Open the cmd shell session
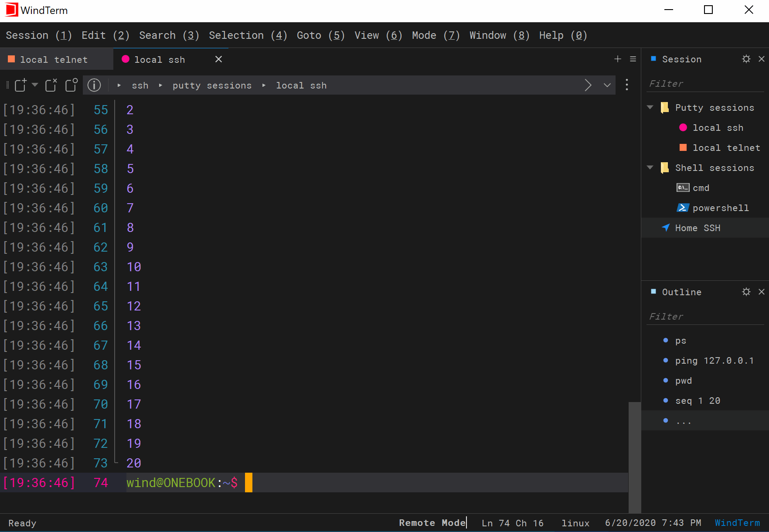This screenshot has height=532, width=769. pyautogui.click(x=699, y=188)
